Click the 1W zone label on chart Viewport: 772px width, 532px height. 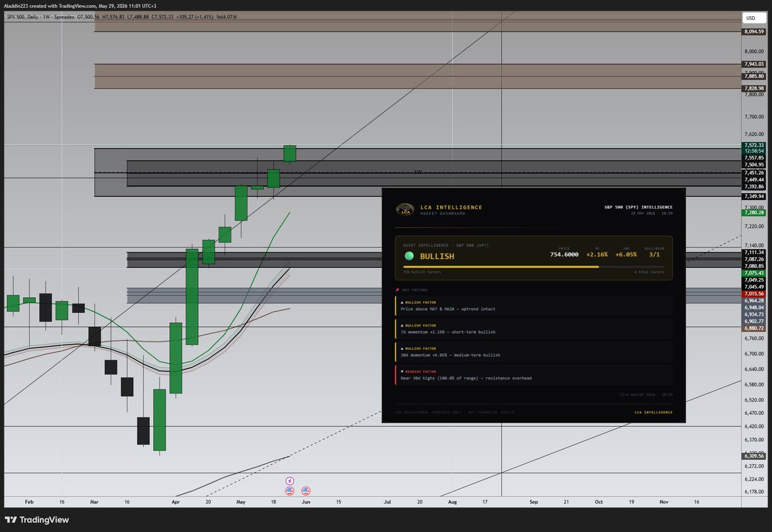click(418, 172)
